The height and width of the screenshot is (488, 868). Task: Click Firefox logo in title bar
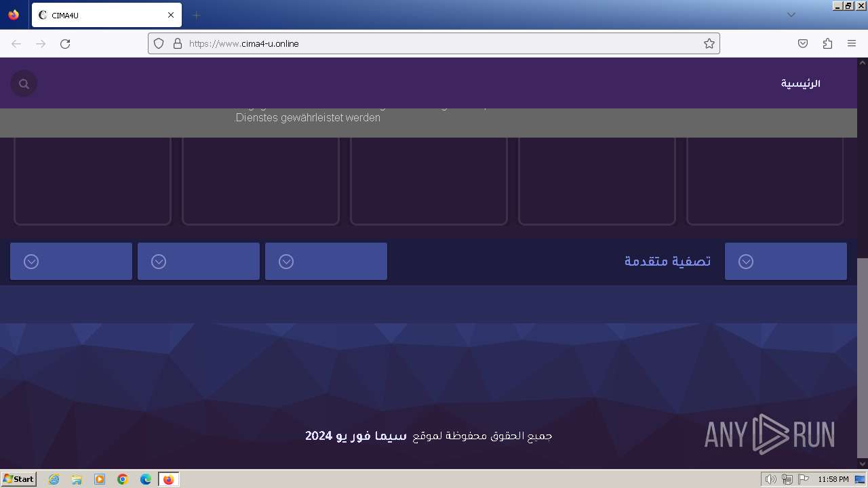pyautogui.click(x=14, y=14)
